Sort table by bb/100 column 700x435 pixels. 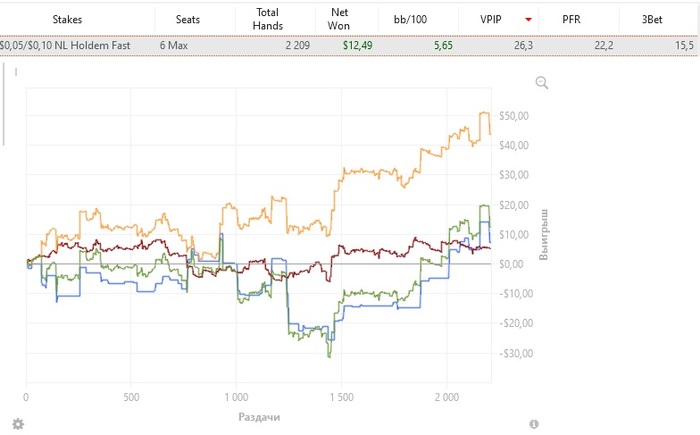coord(419,19)
